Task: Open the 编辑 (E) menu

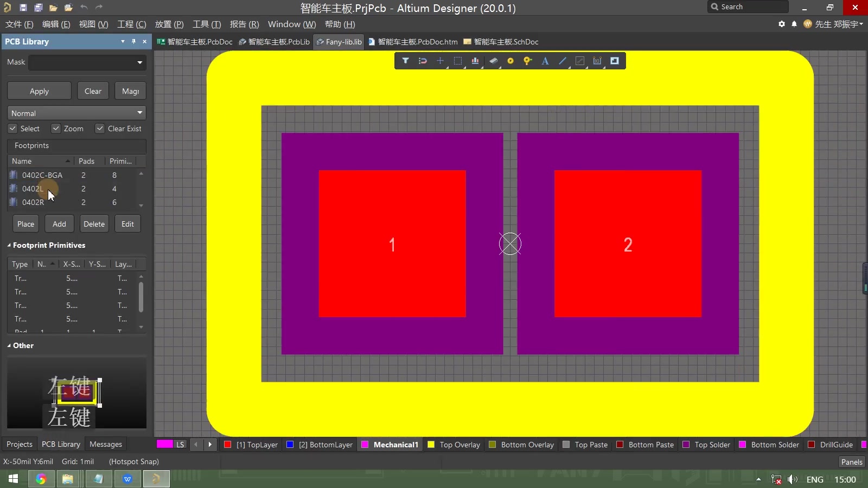Action: 56,24
